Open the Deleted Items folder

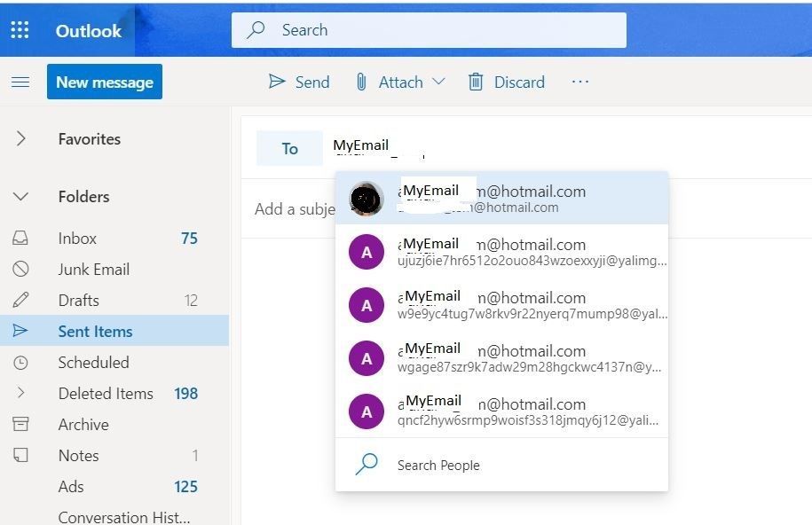click(x=105, y=393)
